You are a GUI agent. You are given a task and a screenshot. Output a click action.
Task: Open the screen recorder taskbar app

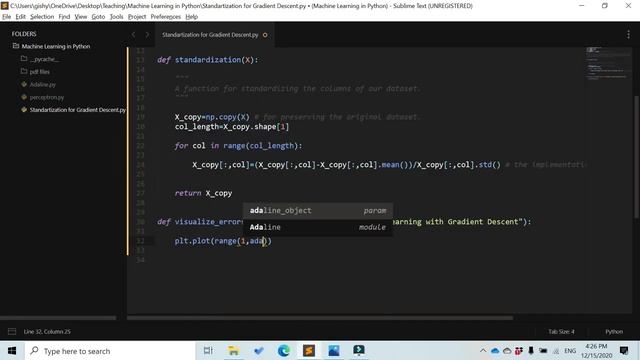pos(359,351)
